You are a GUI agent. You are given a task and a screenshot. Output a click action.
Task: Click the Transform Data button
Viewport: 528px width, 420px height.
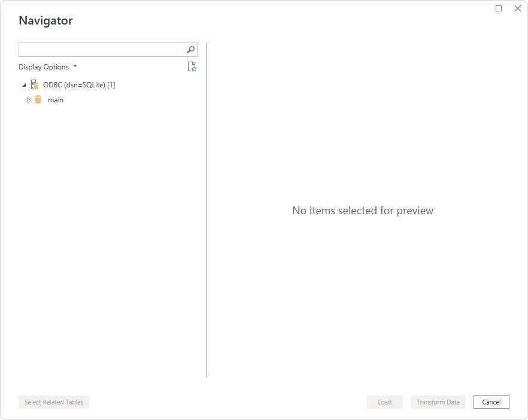438,402
